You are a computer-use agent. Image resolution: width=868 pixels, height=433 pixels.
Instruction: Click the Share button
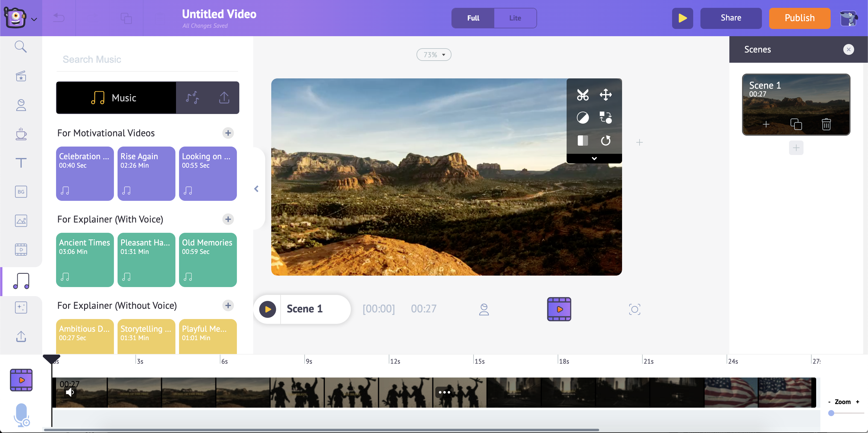coord(731,18)
